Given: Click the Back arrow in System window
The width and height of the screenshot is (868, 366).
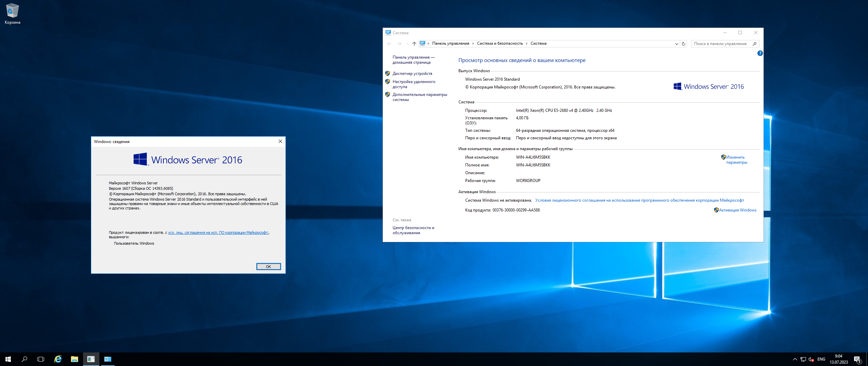Looking at the screenshot, I should coord(389,44).
